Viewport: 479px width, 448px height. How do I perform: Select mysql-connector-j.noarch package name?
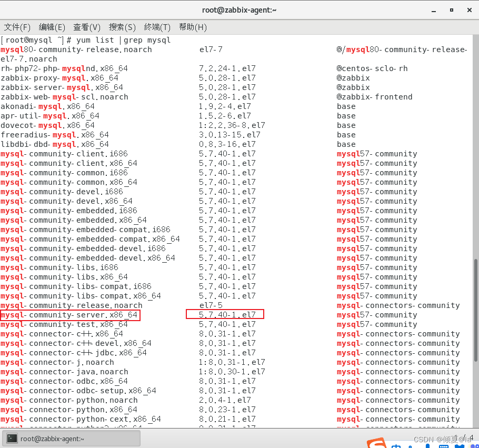[57, 362]
